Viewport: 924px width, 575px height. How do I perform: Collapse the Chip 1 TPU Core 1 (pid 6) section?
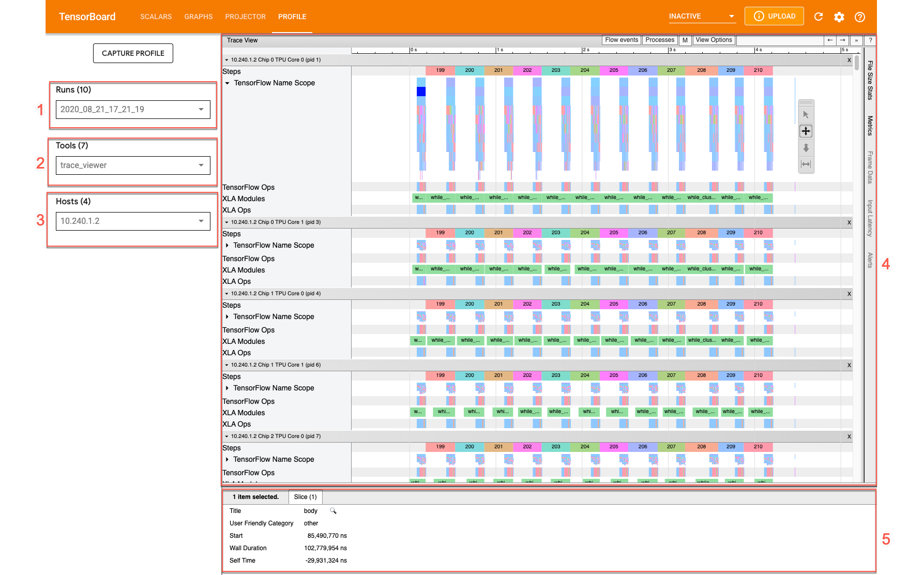226,365
